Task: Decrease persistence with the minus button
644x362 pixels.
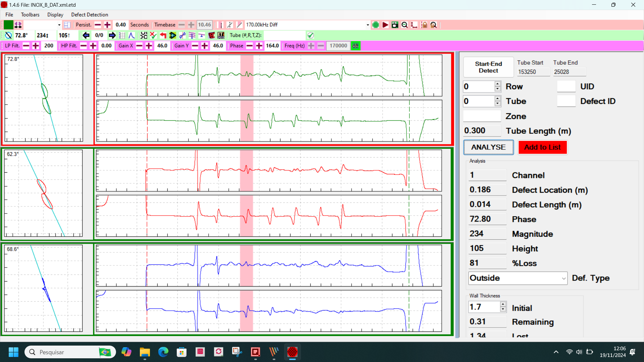Action: pyautogui.click(x=98, y=25)
